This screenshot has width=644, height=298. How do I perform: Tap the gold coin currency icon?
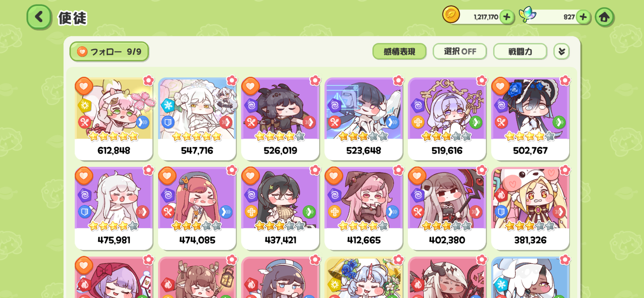(x=451, y=15)
